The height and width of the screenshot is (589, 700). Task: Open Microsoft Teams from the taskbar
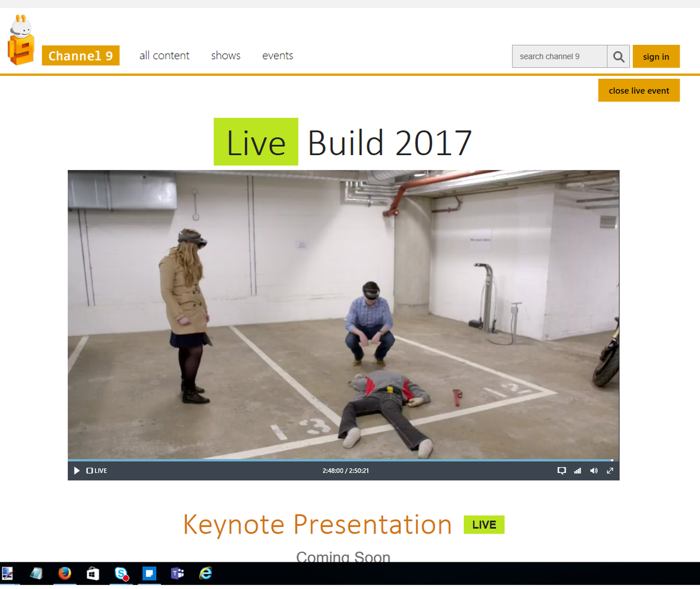177,573
